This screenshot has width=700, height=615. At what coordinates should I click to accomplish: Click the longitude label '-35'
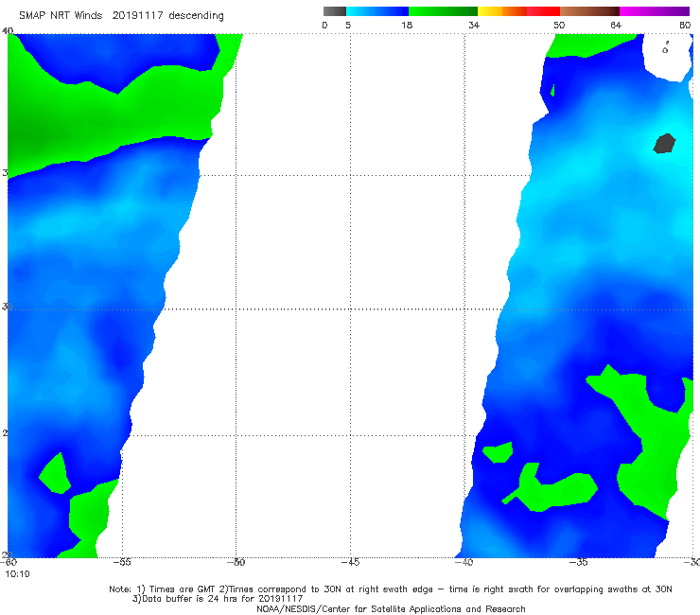click(578, 562)
